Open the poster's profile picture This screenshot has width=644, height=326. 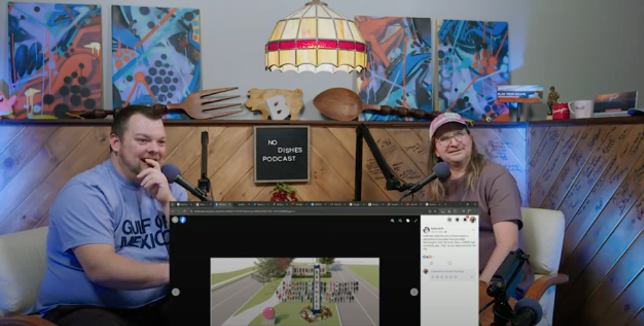pos(426,230)
